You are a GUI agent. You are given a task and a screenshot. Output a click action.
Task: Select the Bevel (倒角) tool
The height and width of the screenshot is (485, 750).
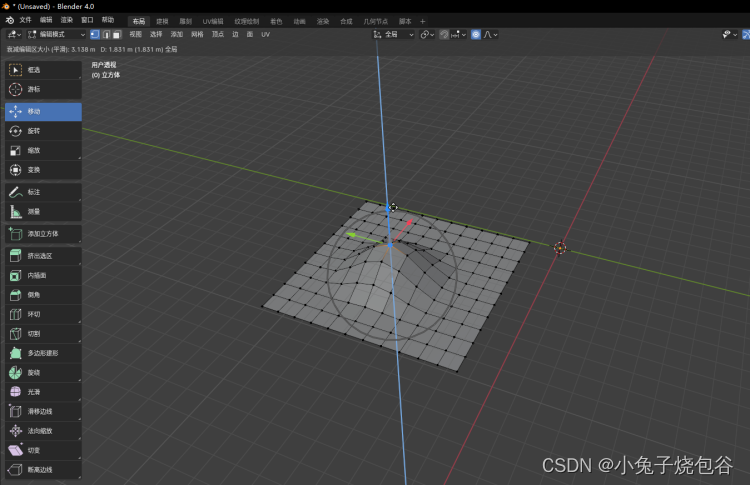click(43, 295)
